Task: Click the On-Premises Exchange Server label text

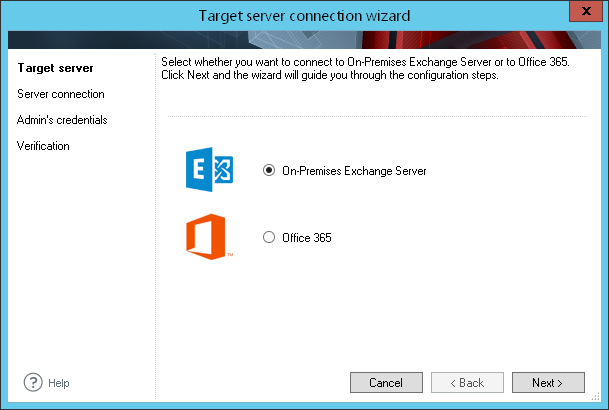Action: tap(354, 171)
